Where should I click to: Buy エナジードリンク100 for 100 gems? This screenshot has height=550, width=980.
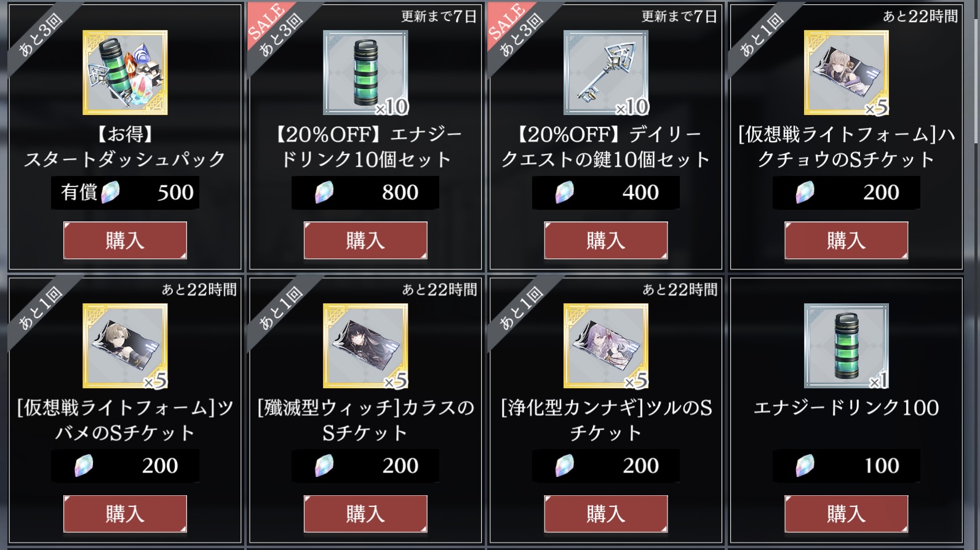[847, 514]
